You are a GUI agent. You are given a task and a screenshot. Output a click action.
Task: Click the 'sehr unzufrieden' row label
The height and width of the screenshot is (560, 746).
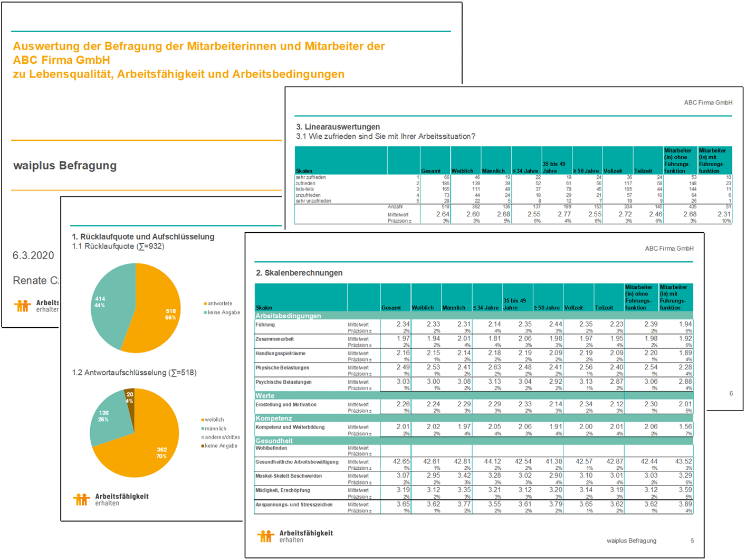(313, 201)
